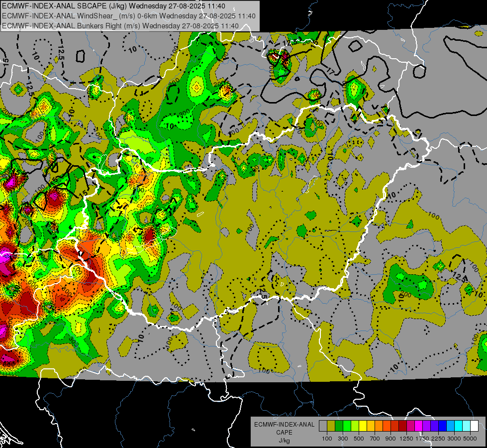The image size is (487, 448).
Task: Select the 700 tick label in the CAPE legend
Action: coord(375,439)
